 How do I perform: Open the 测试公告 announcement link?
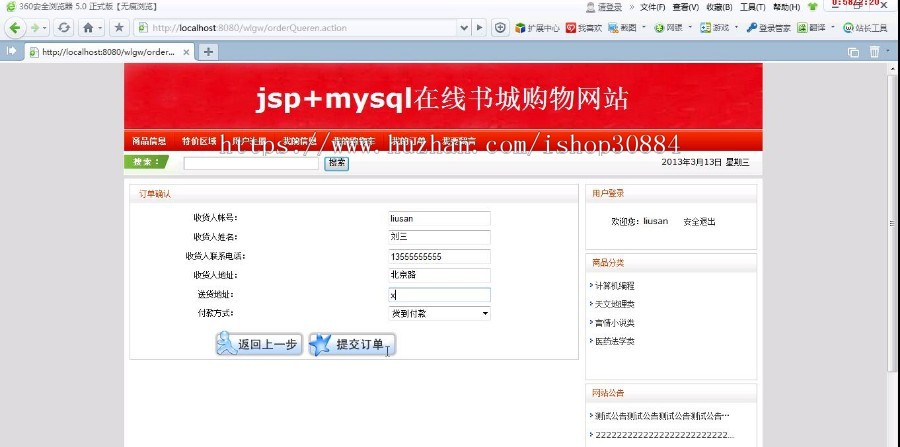tap(662, 415)
